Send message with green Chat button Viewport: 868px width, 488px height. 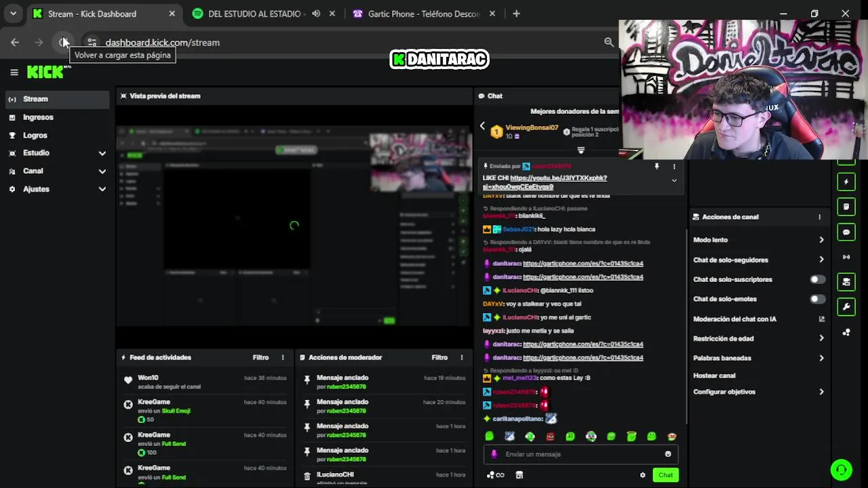point(665,475)
